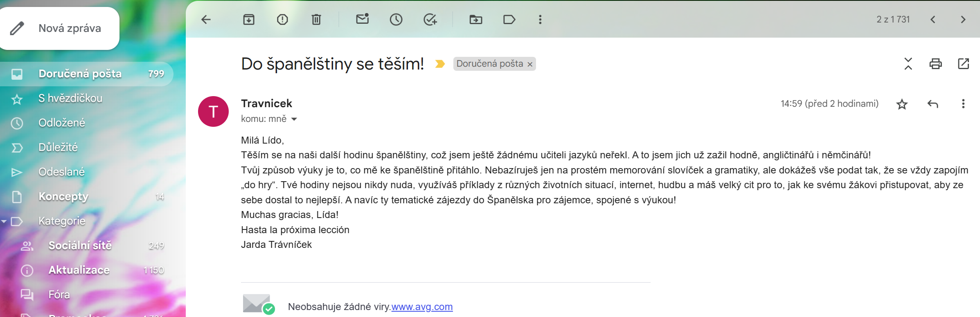Mark the email as unread
The image size is (980, 317).
[x=363, y=19]
